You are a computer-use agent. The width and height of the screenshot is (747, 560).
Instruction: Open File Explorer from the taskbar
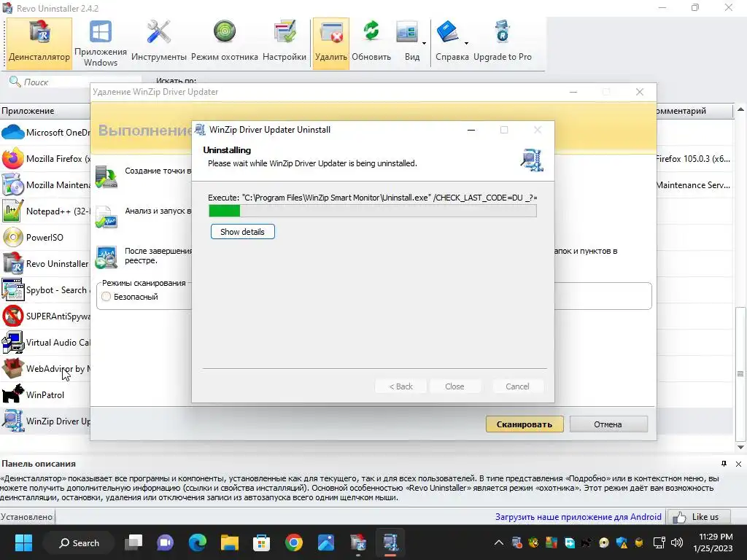230,542
